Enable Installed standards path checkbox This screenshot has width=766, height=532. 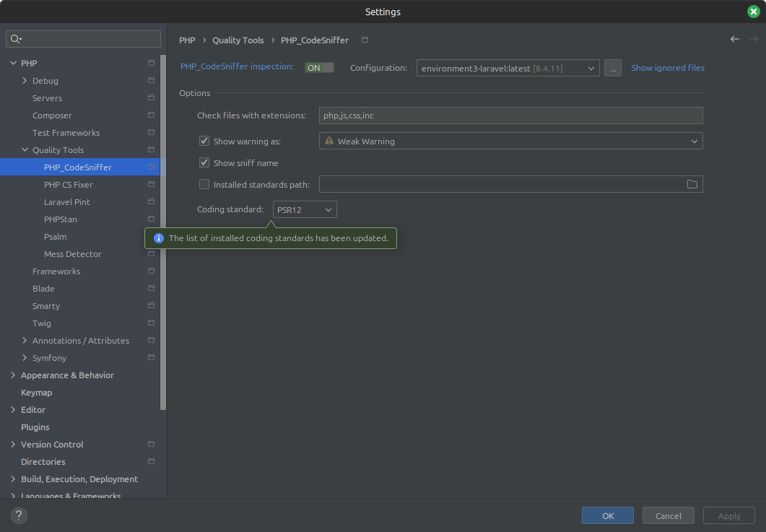click(204, 185)
